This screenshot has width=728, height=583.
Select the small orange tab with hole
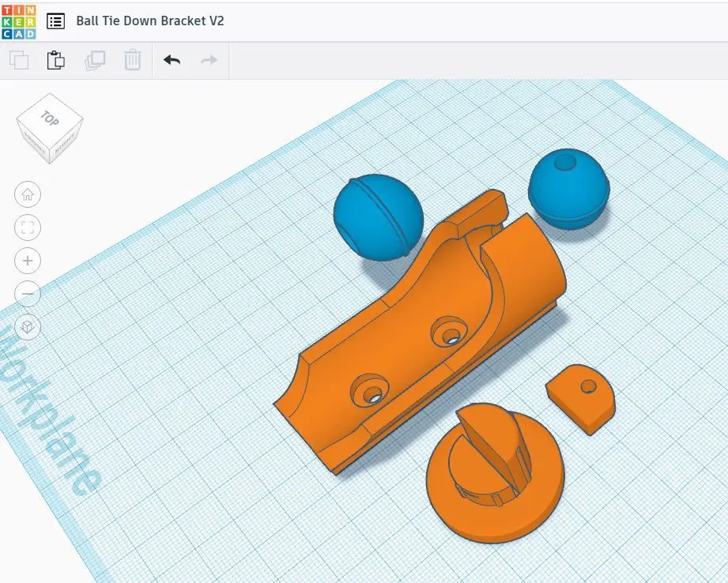tap(580, 395)
